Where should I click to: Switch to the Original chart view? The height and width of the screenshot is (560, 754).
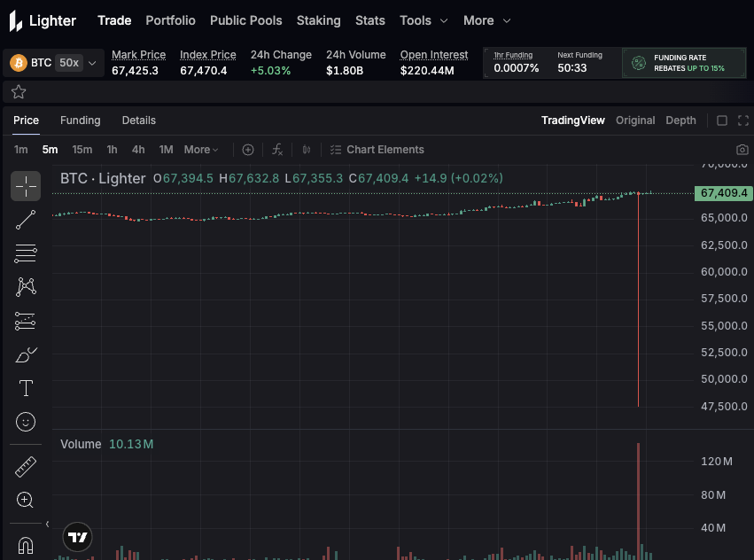635,121
